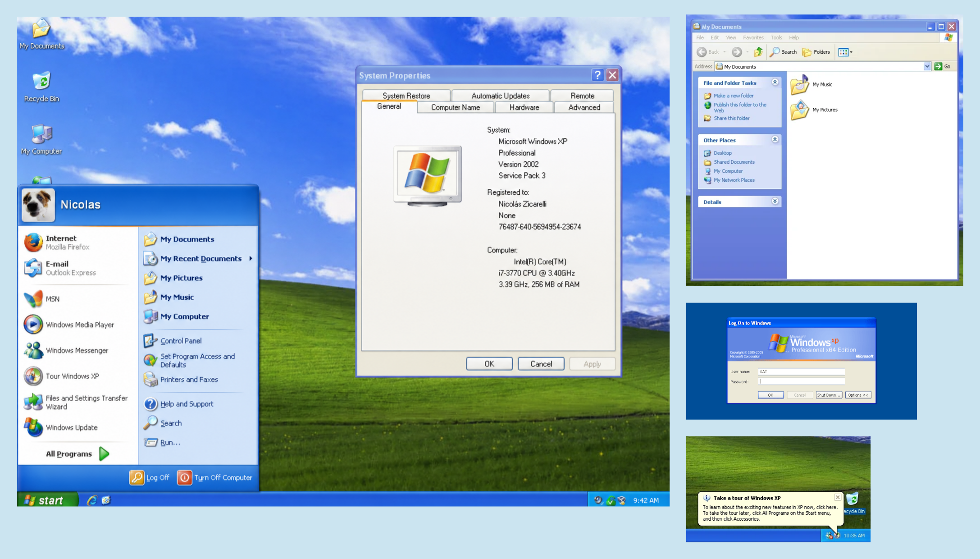Viewport: 980px width, 559px height.
Task: Click OK in Log On to Windows
Action: click(x=770, y=395)
